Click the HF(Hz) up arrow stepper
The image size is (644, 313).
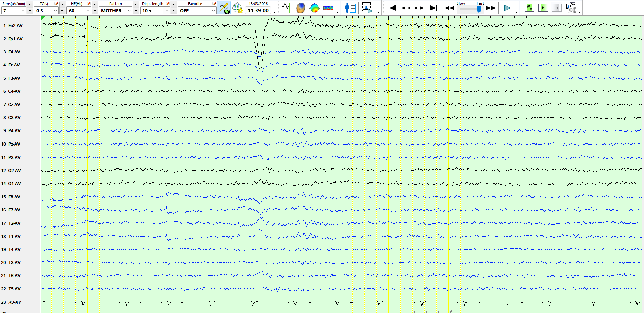pos(95,4)
